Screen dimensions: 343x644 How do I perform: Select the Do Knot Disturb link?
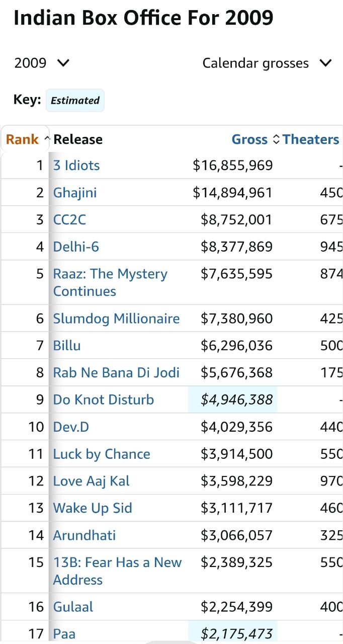104,400
